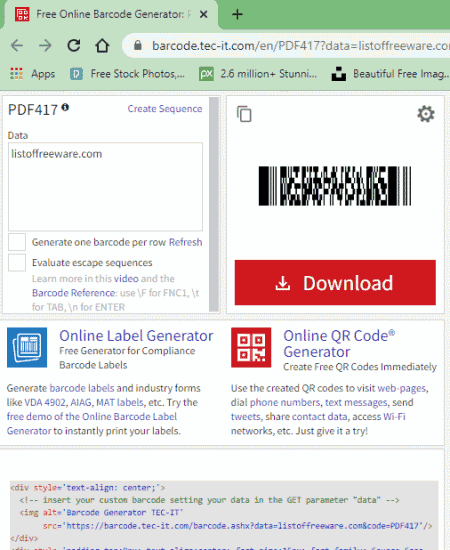Open the Online Label Generator heading link
The height and width of the screenshot is (550, 450).
pos(136,336)
